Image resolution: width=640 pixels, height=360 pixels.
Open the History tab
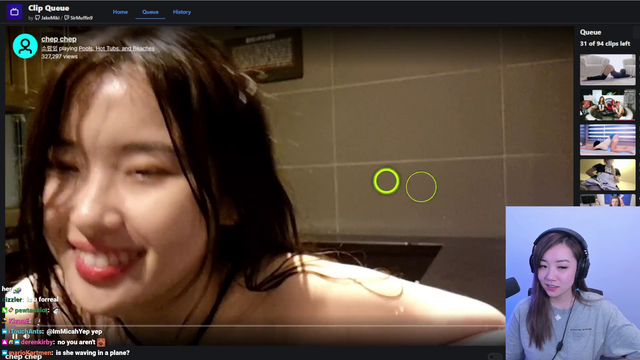[x=182, y=12]
